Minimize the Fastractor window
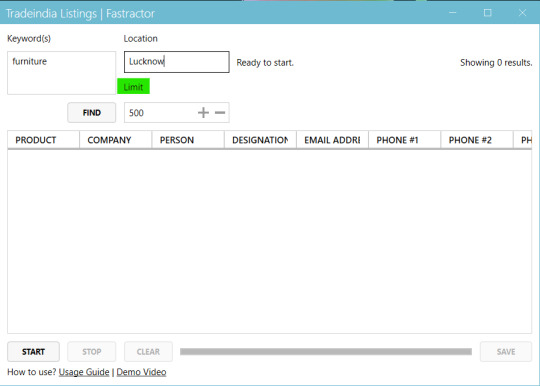The width and height of the screenshot is (540, 386). coord(453,13)
